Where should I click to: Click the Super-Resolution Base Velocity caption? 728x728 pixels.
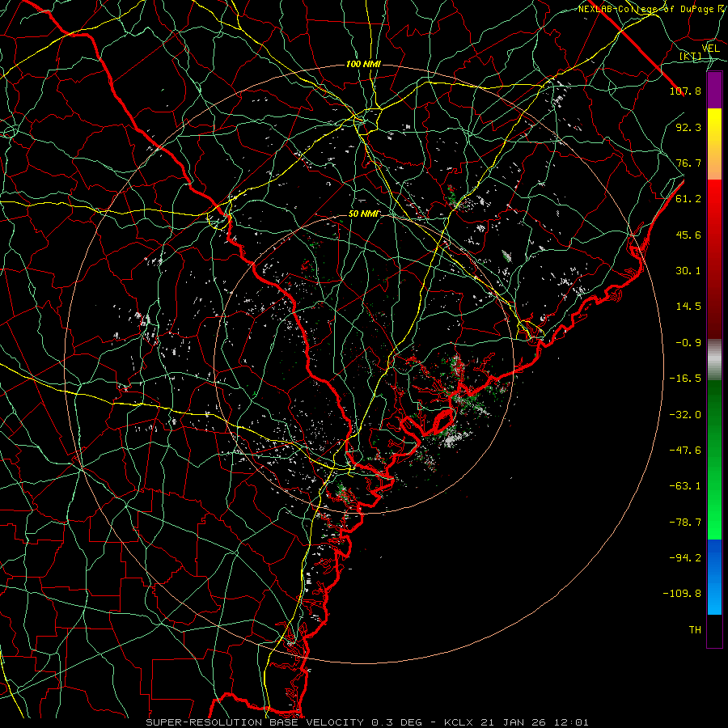[x=366, y=722]
